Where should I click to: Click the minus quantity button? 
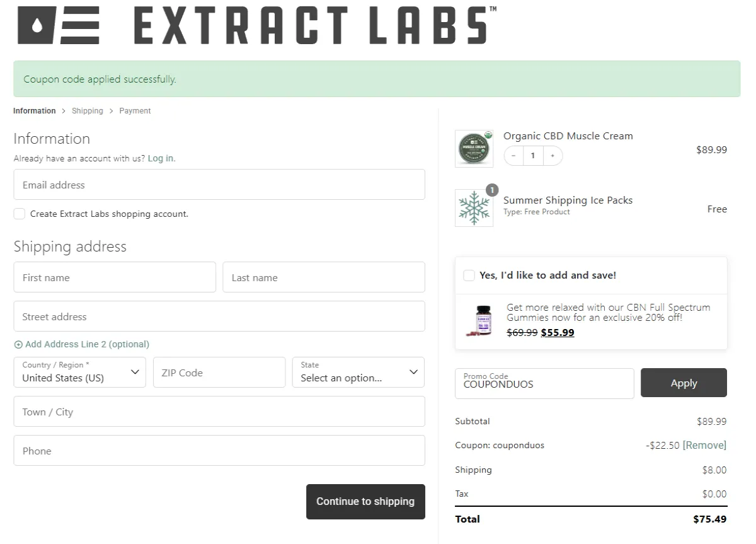point(514,156)
